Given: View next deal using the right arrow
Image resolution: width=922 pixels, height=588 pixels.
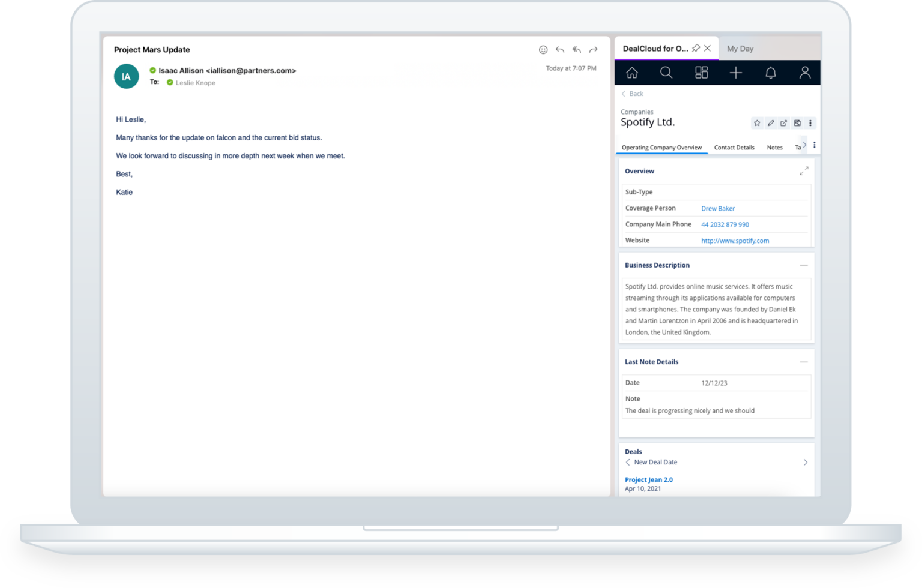Looking at the screenshot, I should 806,462.
